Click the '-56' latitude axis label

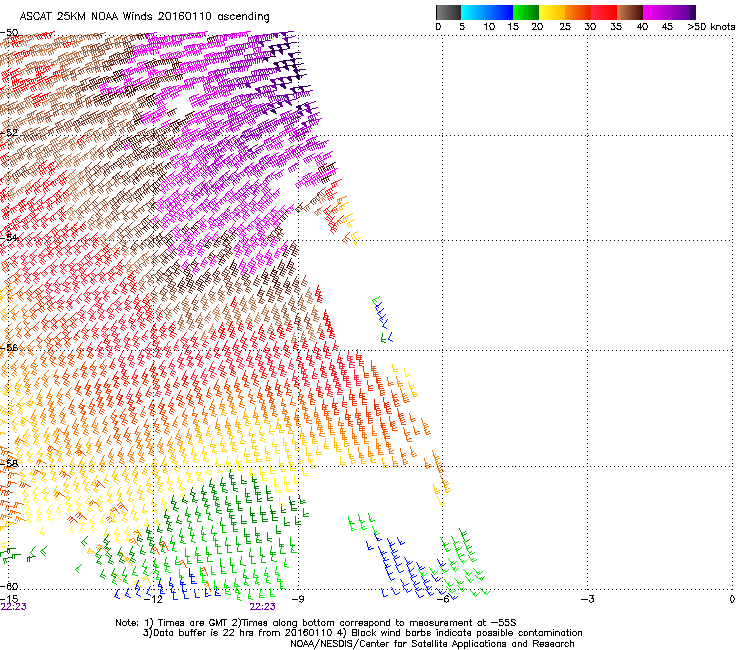point(10,348)
